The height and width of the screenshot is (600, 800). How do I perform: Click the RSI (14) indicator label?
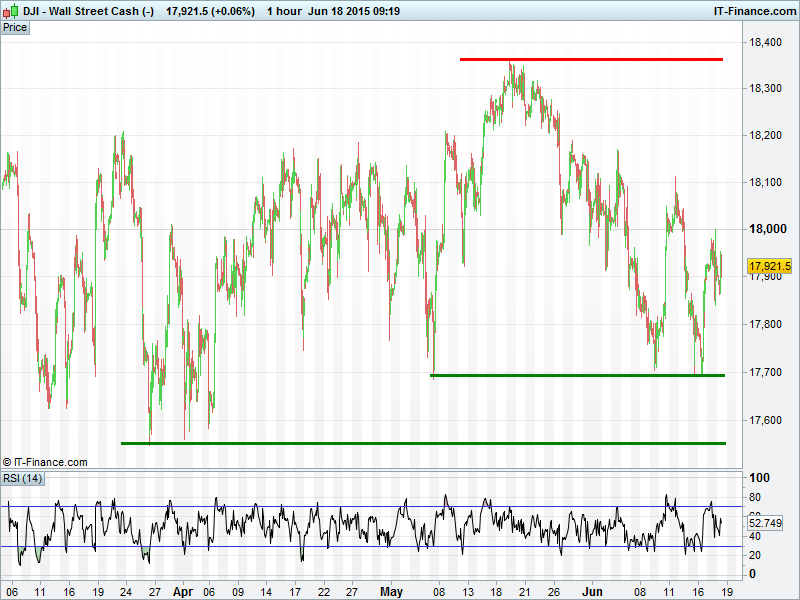[22, 478]
